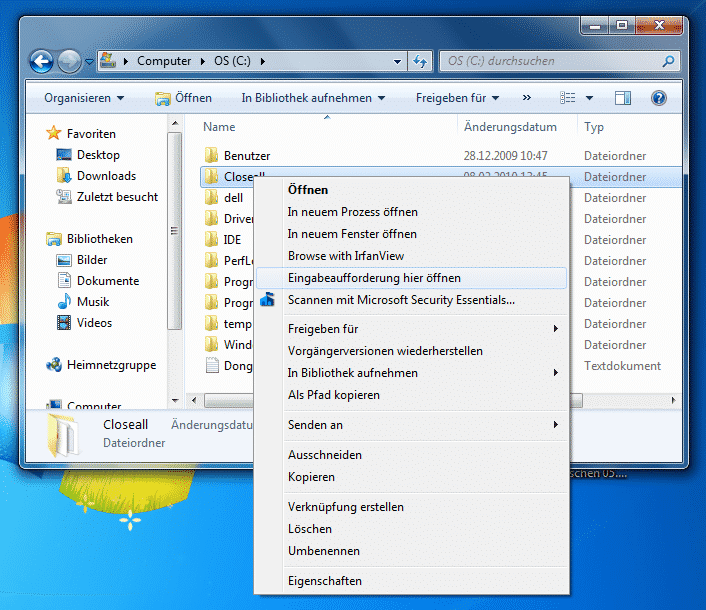Open Eigenschaften from the context menu
This screenshot has height=610, width=706.
click(411, 581)
